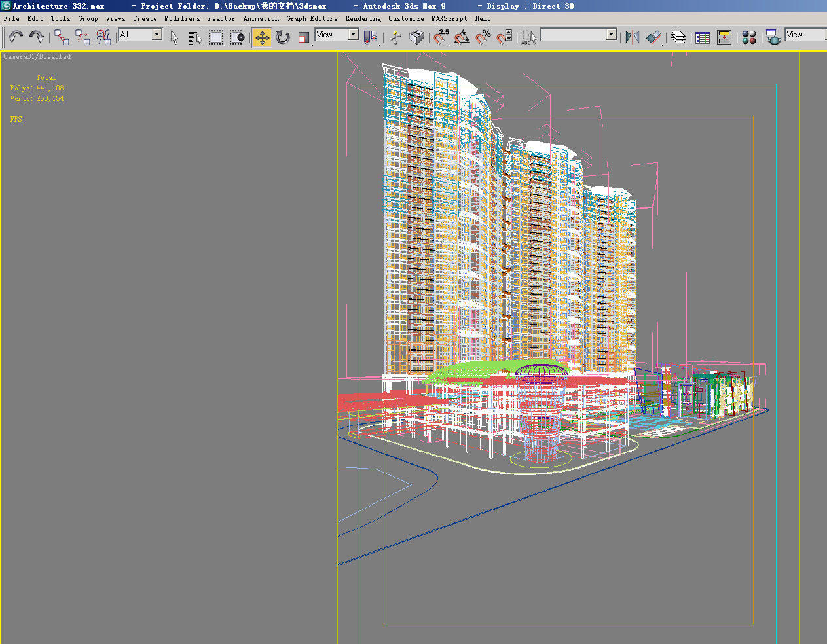This screenshot has width=827, height=644.
Task: Activate the Select and Move tool
Action: pos(262,37)
